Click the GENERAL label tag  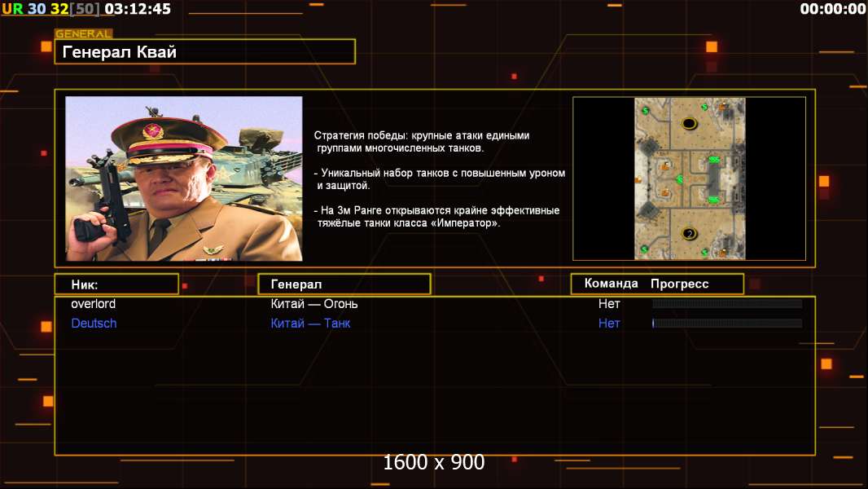click(84, 33)
